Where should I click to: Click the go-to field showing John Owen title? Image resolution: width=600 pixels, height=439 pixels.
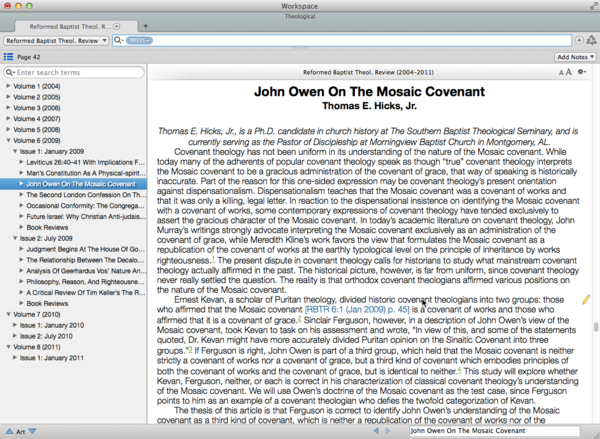494,431
